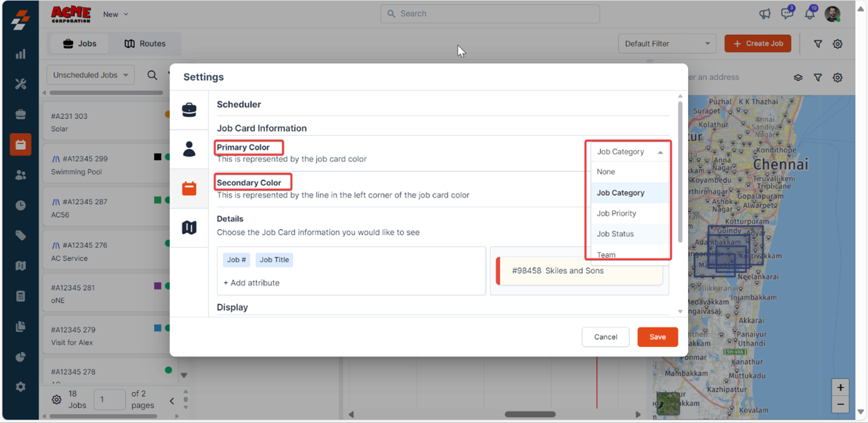Open the chat messages icon in header
This screenshot has height=423, width=868.
[787, 13]
